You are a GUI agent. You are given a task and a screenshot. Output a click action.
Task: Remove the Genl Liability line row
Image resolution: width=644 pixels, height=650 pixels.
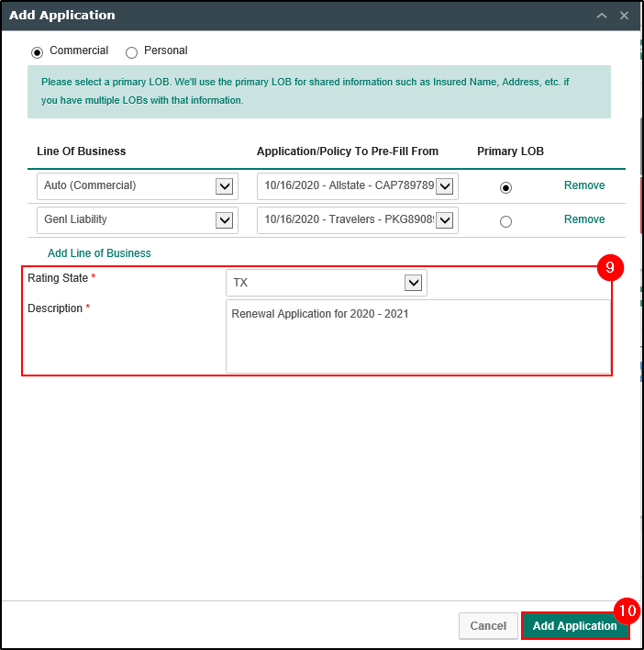pos(584,219)
